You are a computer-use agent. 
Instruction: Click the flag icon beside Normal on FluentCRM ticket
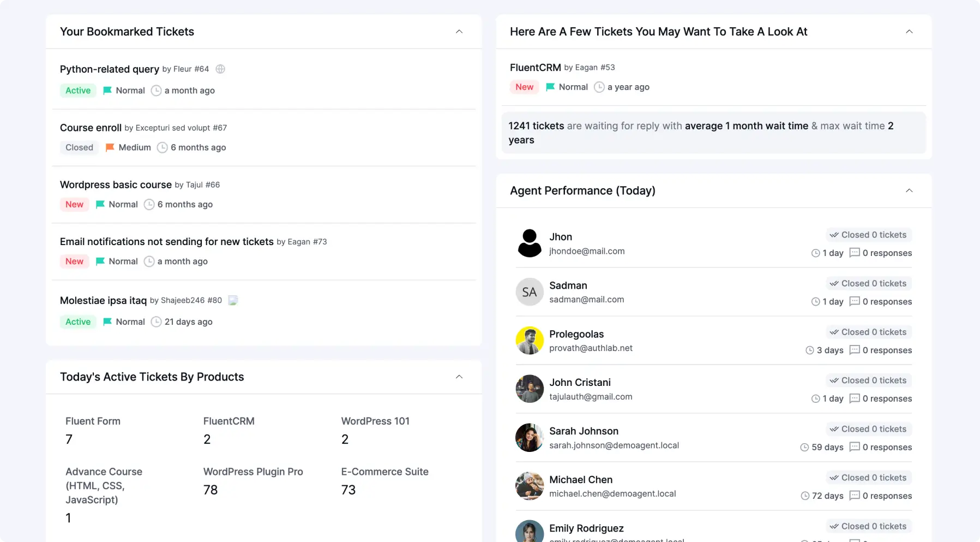[x=549, y=87]
